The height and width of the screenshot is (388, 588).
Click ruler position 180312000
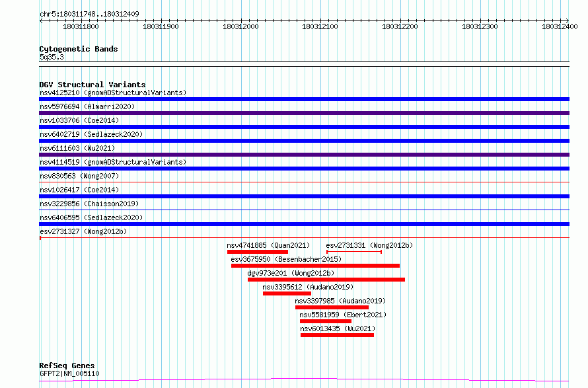point(240,26)
